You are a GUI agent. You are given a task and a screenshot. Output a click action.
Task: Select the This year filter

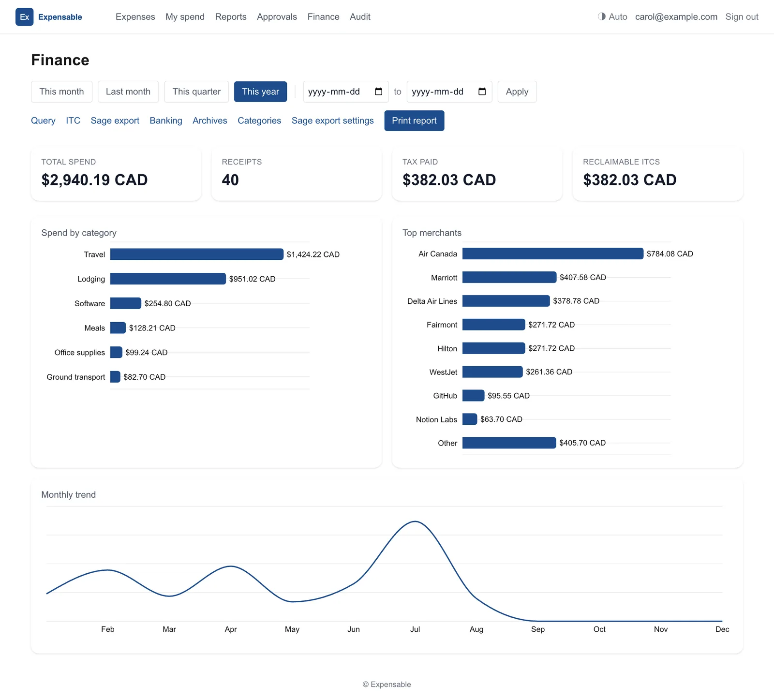point(260,91)
